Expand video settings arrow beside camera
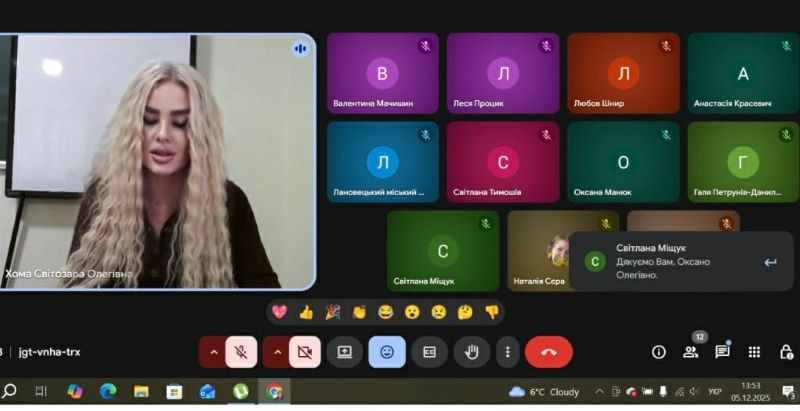The image size is (800, 411). (277, 352)
